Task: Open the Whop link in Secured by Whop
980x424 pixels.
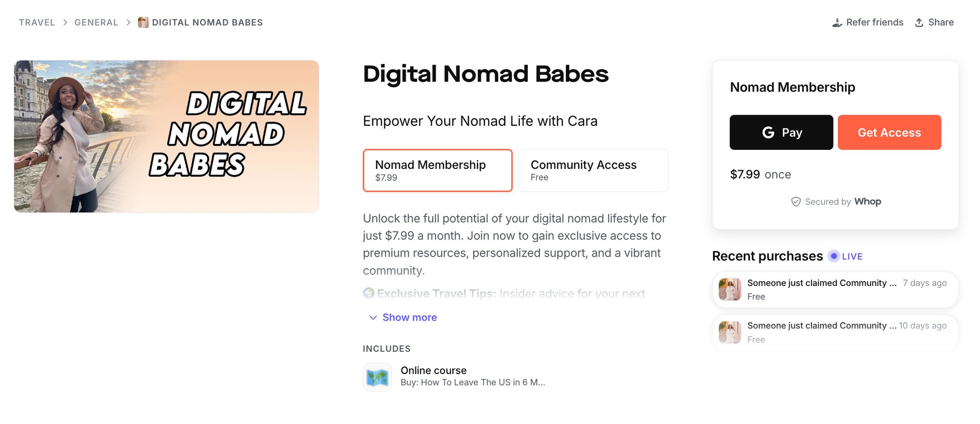Action: [x=868, y=201]
